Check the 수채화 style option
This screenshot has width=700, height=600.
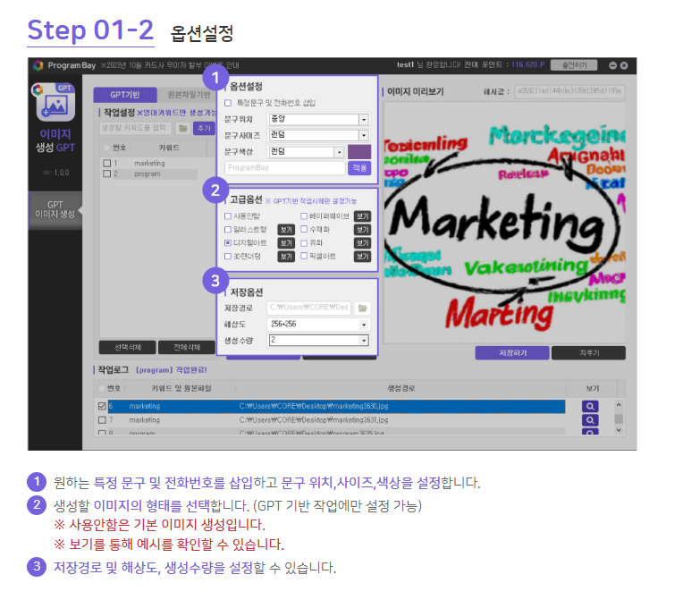coord(305,229)
